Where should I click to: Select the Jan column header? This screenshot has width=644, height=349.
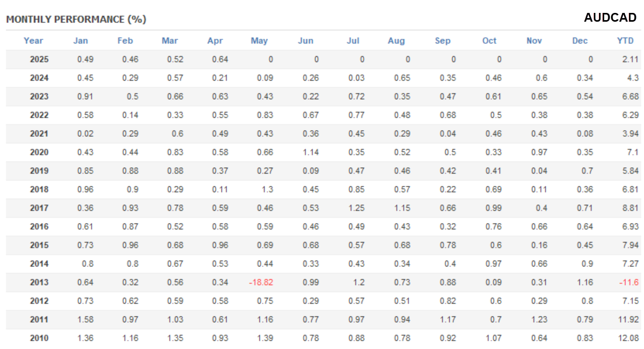tap(81, 41)
